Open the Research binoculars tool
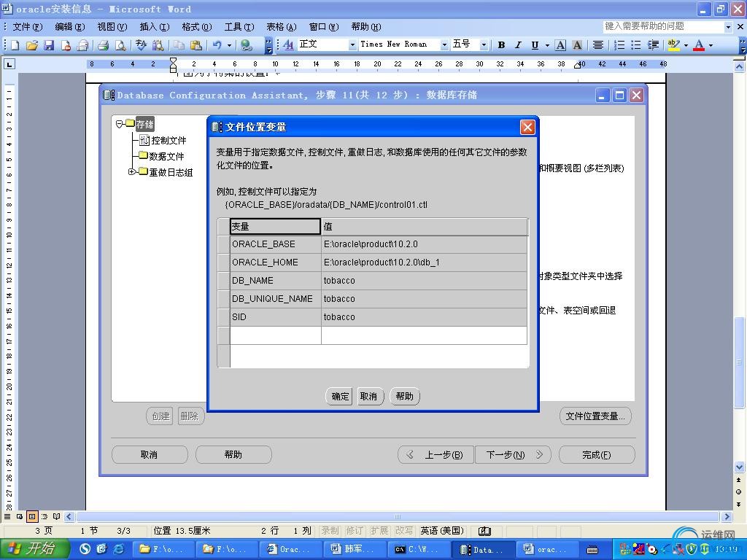The height and width of the screenshot is (560, 747). (x=158, y=45)
